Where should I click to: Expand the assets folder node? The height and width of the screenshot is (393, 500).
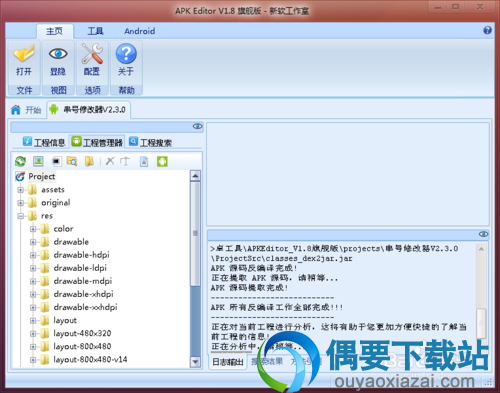(x=21, y=190)
